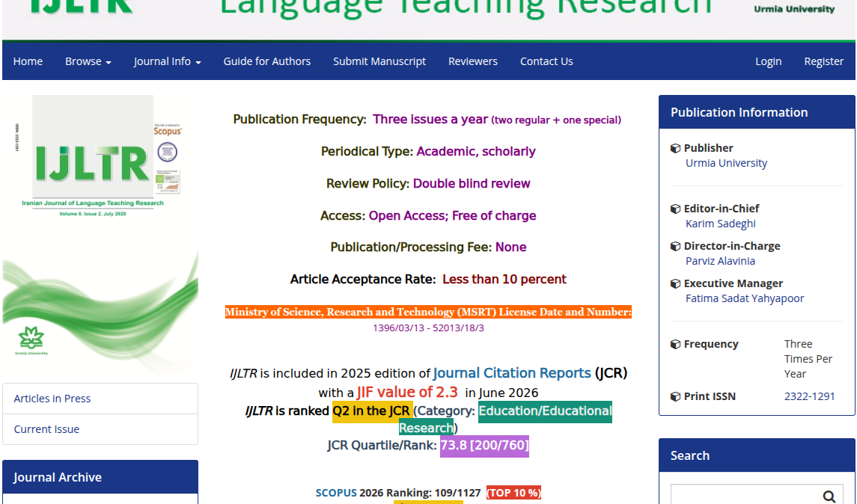Image resolution: width=857 pixels, height=504 pixels.
Task: Click the Scopus badge on journal cover
Action: (167, 130)
